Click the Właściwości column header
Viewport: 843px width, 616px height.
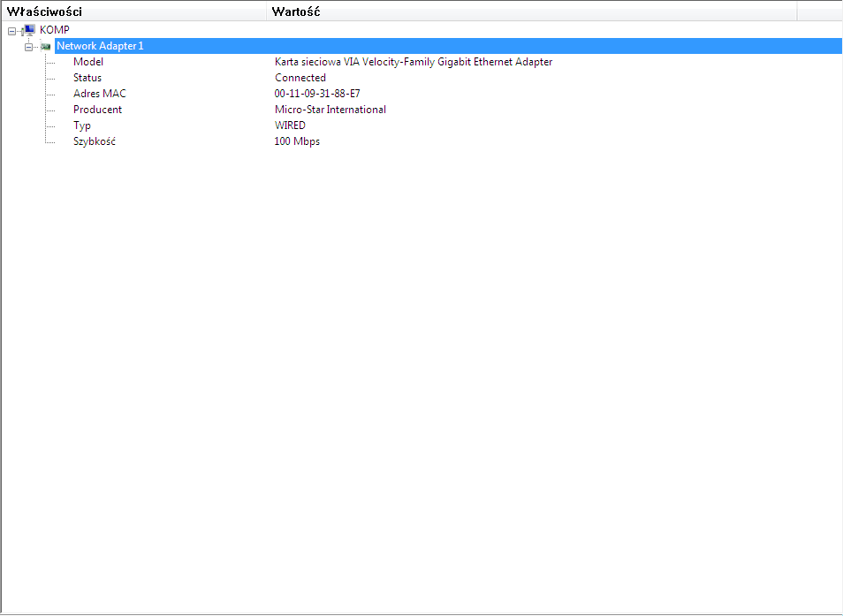(x=133, y=11)
